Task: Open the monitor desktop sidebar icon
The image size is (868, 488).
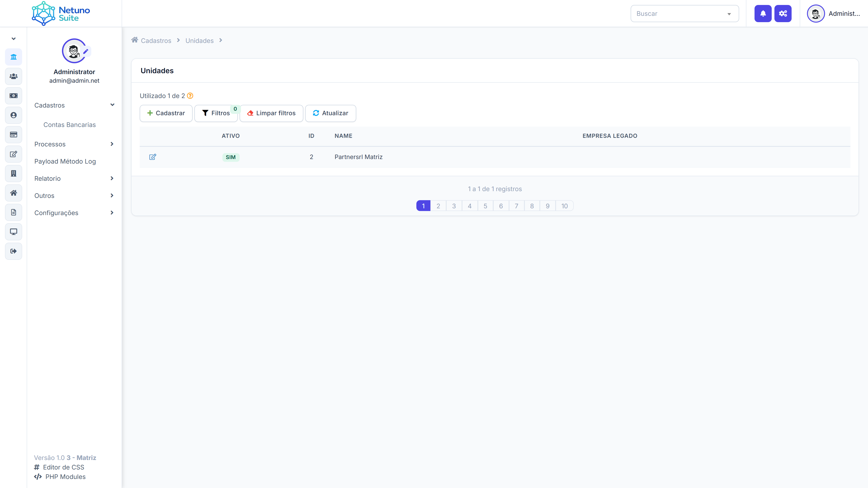Action: (x=14, y=232)
